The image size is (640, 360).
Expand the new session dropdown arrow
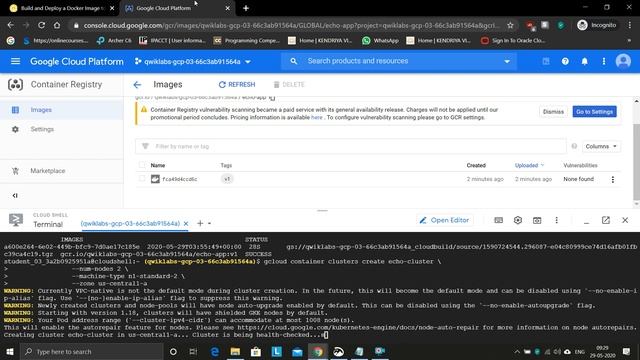[209, 223]
